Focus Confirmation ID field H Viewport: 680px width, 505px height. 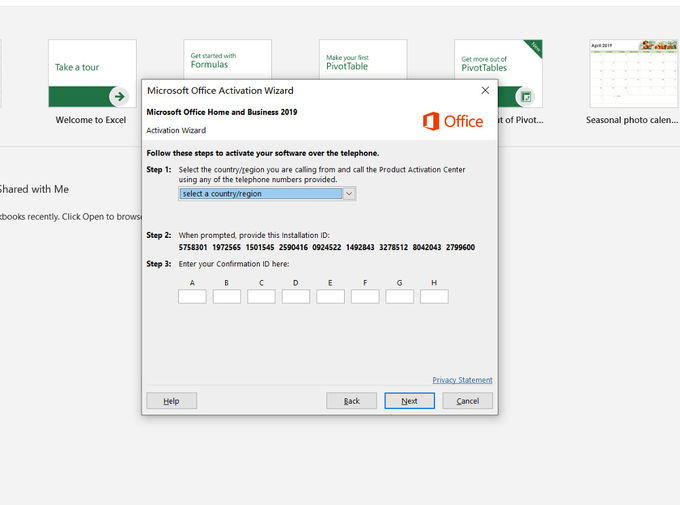pos(434,297)
